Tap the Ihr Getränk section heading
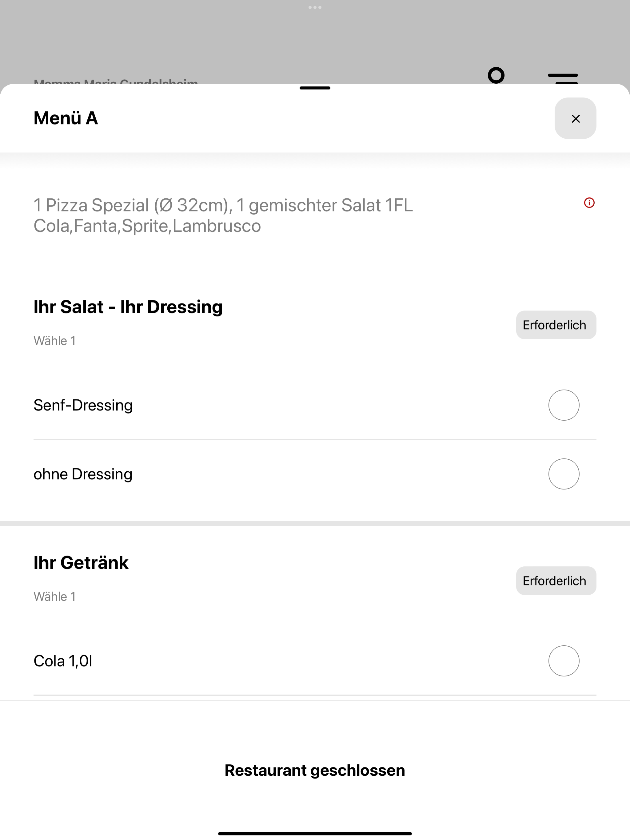 (81, 563)
